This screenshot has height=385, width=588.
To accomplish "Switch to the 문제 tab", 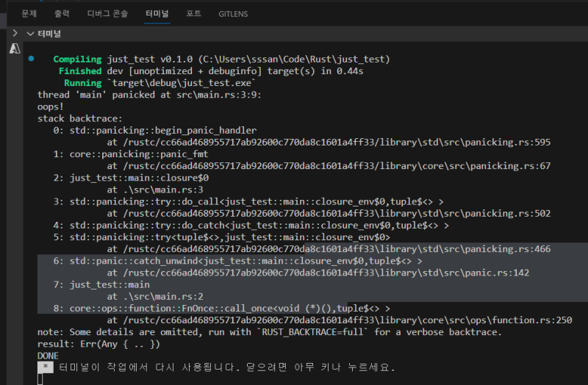I will pos(29,13).
